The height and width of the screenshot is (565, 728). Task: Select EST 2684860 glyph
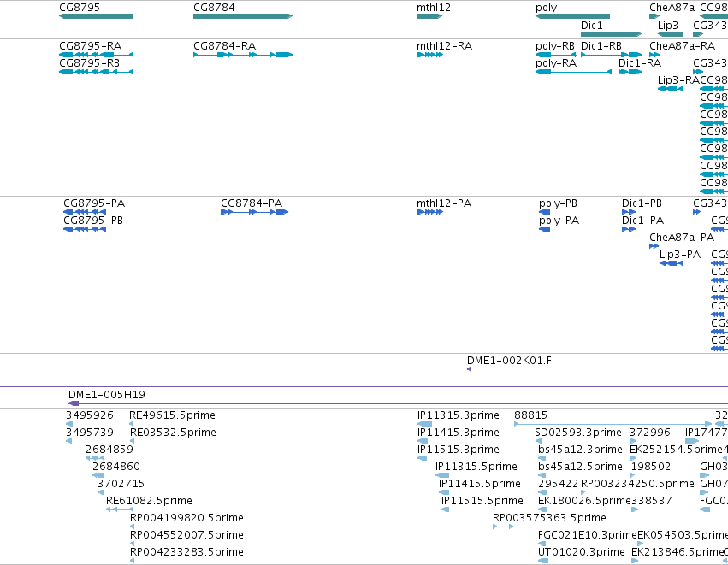click(98, 475)
